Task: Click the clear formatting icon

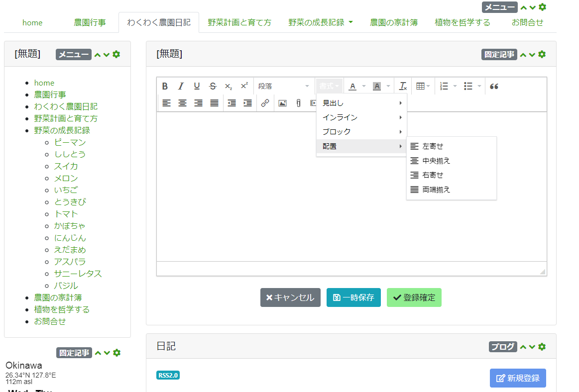Action: click(403, 86)
